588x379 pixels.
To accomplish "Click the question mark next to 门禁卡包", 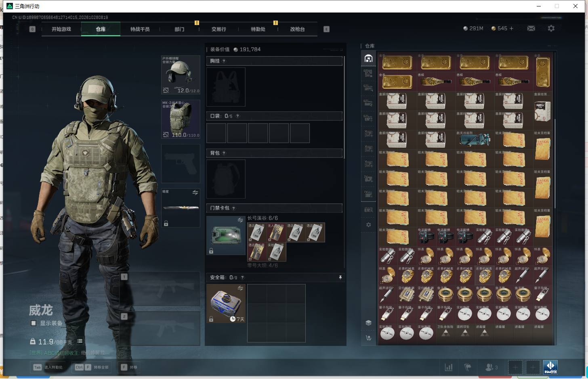I will coord(233,208).
